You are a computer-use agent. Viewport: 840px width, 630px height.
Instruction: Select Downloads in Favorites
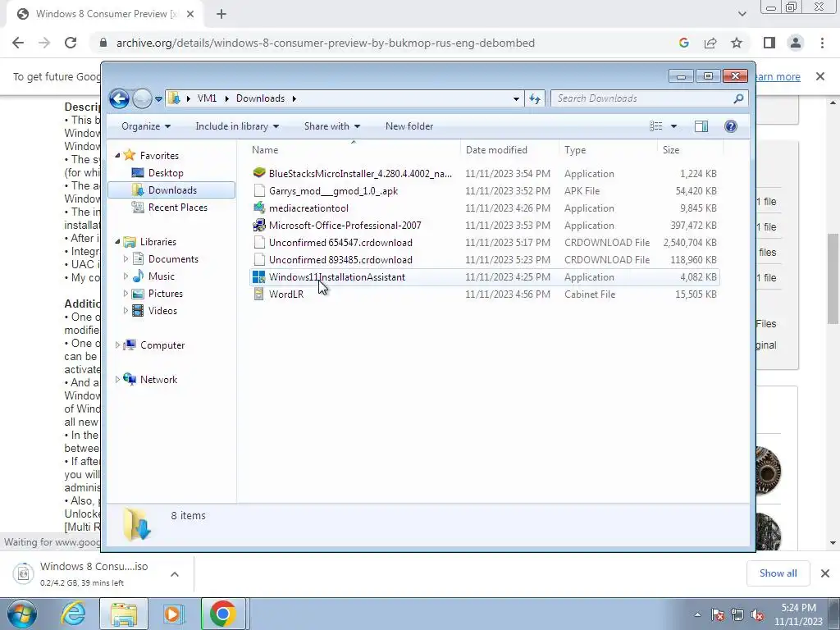tap(171, 190)
